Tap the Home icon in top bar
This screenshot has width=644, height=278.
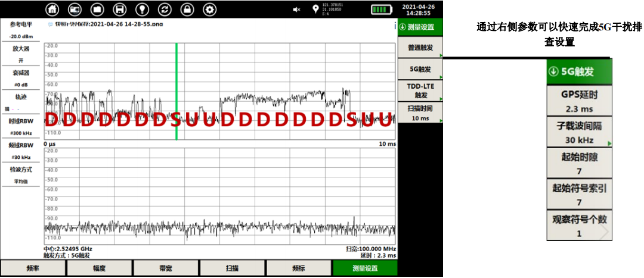tap(53, 10)
